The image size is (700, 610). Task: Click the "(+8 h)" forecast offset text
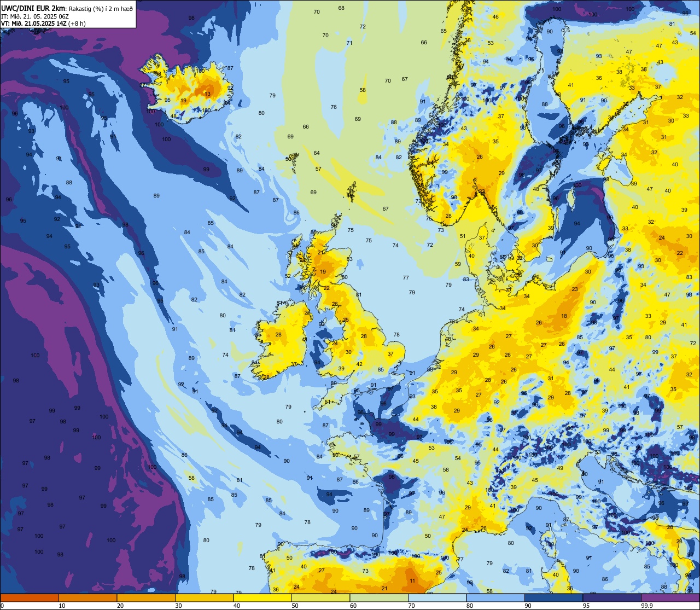pyautogui.click(x=77, y=24)
